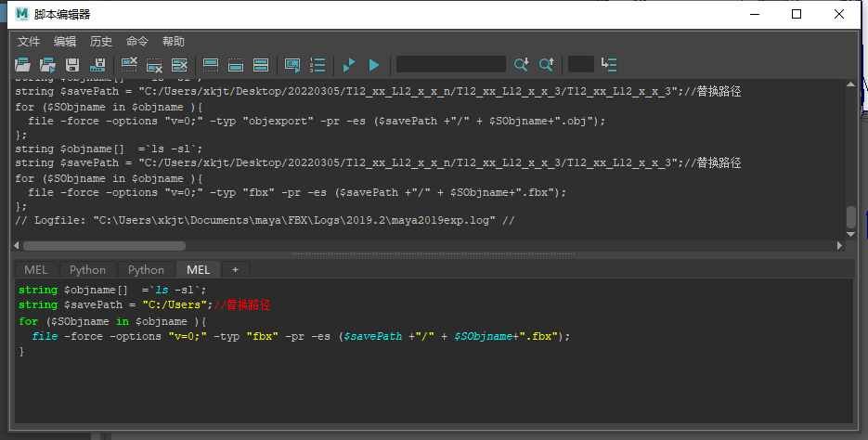Clear the input pane
Image resolution: width=868 pixels, height=440 pixels.
[154, 65]
